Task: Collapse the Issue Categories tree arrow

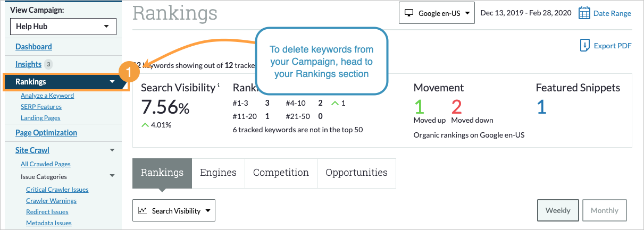Action: (112, 176)
